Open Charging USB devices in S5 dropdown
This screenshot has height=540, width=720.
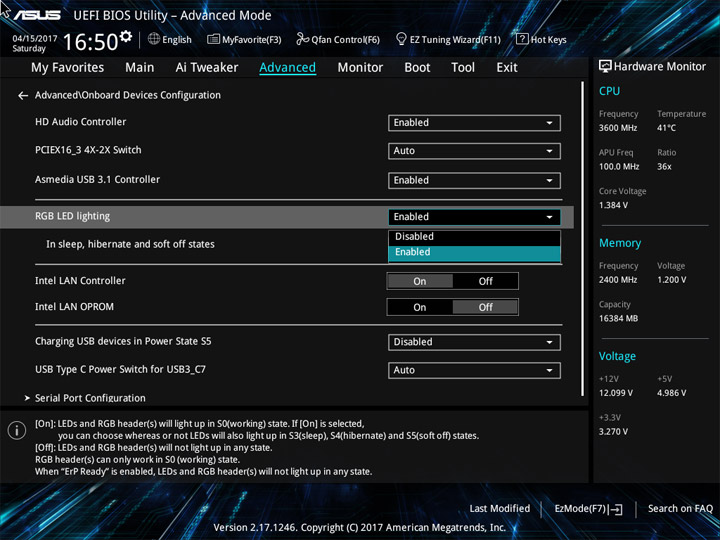(x=474, y=342)
